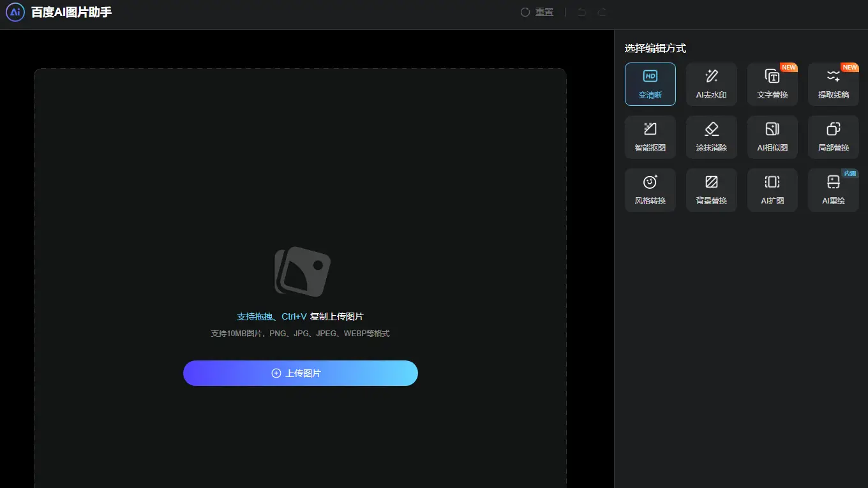Open the 背景替换 background replacement tool
The height and width of the screenshot is (488, 868).
(x=711, y=189)
